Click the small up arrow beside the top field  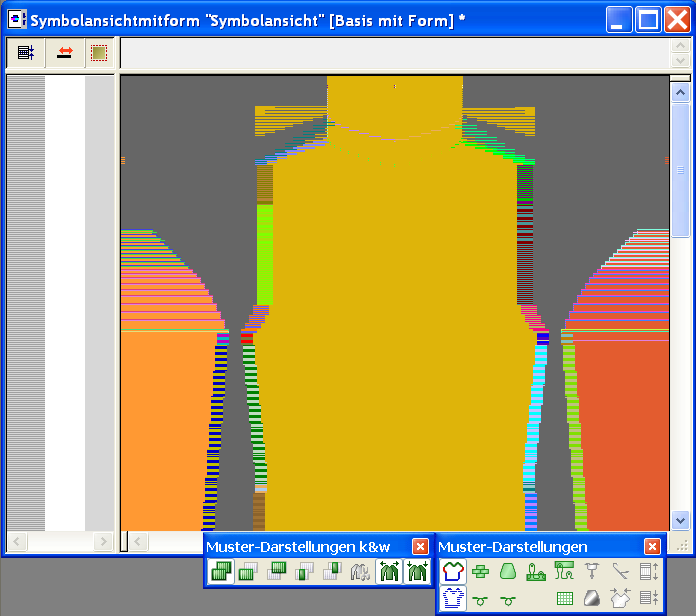tap(680, 45)
